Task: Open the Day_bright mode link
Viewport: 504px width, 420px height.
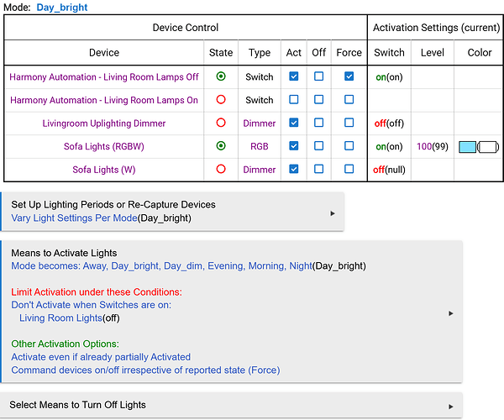Action: pos(62,8)
